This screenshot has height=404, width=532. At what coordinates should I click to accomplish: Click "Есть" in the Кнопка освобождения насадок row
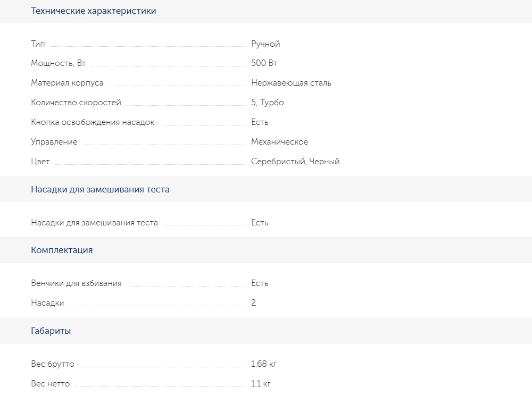pyautogui.click(x=260, y=122)
